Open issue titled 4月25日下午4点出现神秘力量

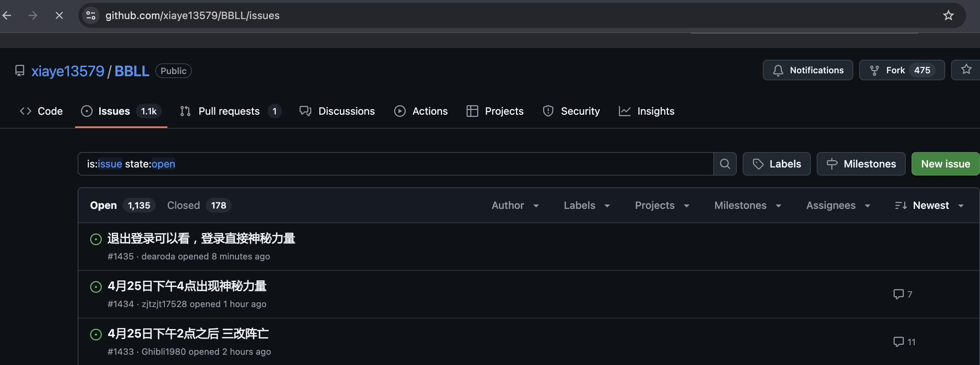(187, 286)
